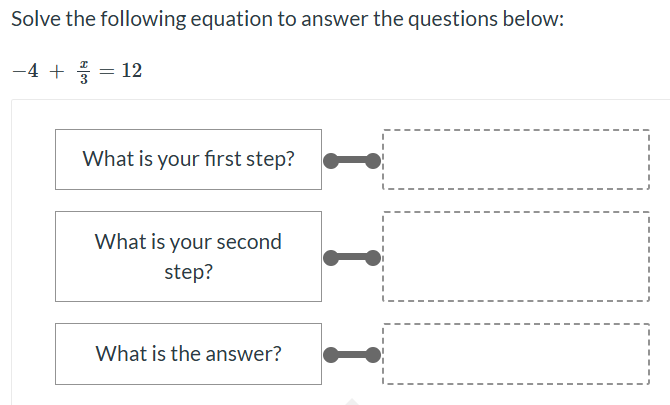Click right connector dot beside "What is the answer?"
This screenshot has height=405, width=670.
pos(374,354)
